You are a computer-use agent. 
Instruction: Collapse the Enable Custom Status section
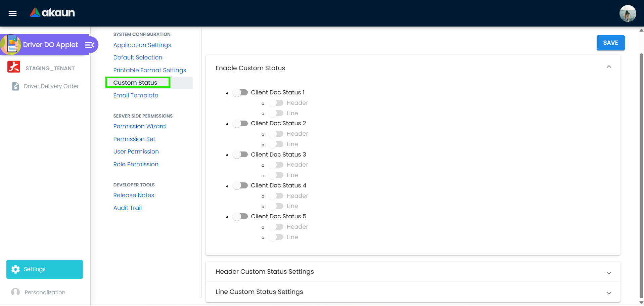click(609, 67)
